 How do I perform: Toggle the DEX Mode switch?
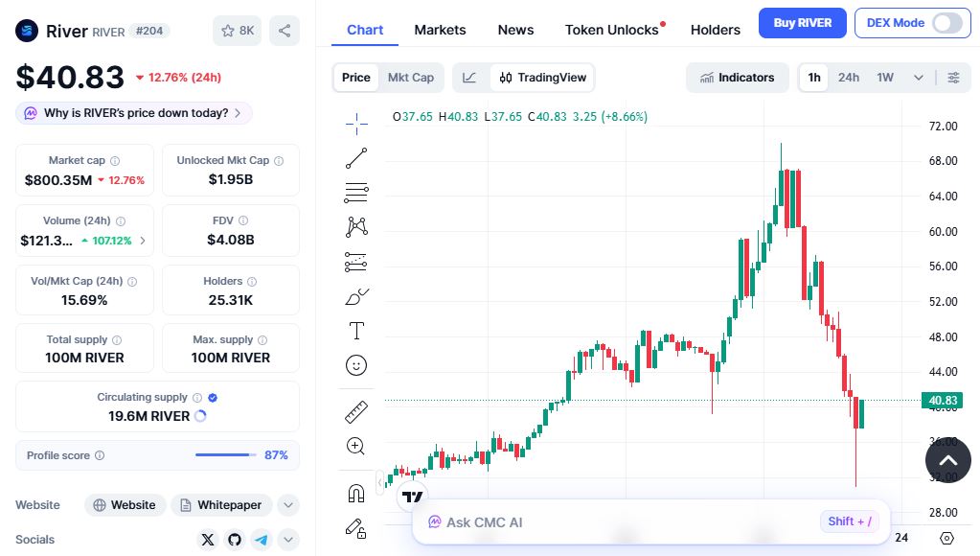[946, 23]
